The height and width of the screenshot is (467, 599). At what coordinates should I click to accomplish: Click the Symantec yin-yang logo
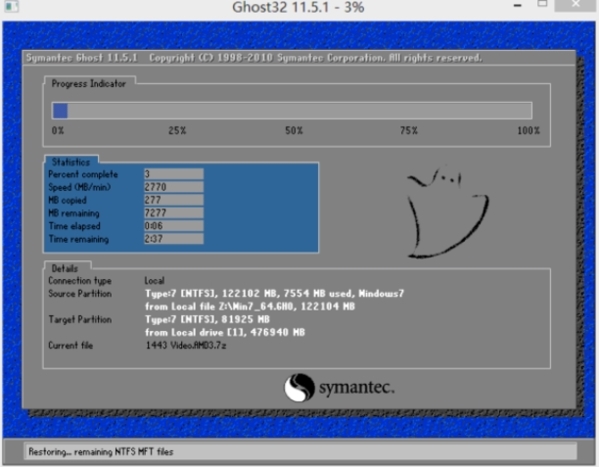299,388
